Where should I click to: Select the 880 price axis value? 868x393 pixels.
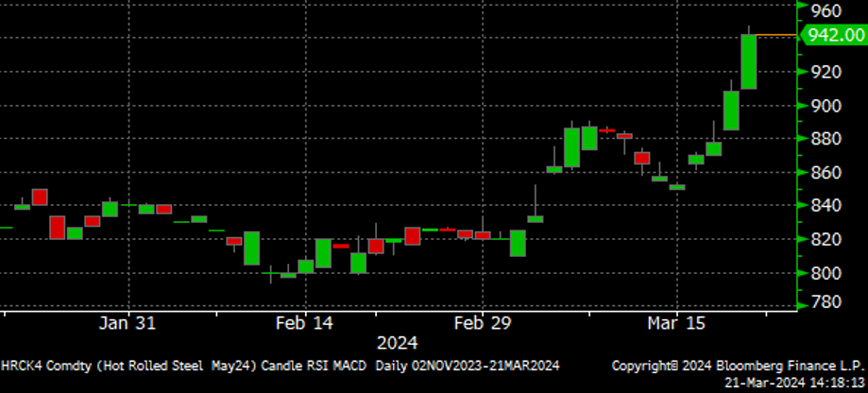[x=825, y=139]
